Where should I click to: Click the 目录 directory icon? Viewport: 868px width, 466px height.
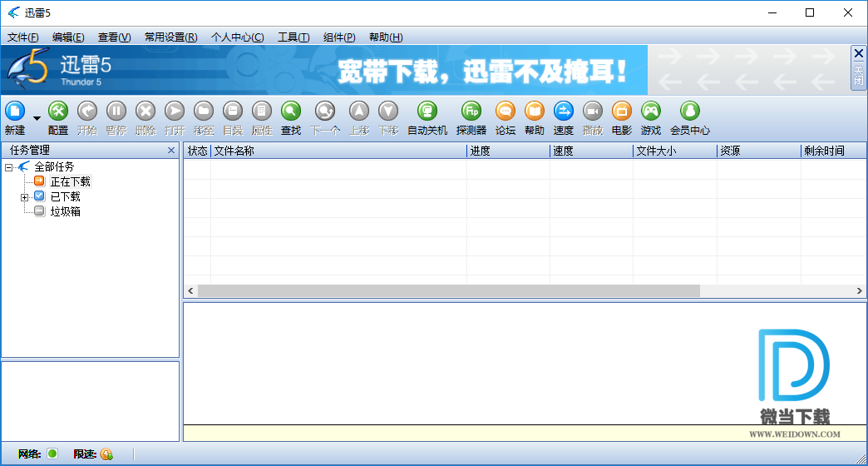pos(233,112)
